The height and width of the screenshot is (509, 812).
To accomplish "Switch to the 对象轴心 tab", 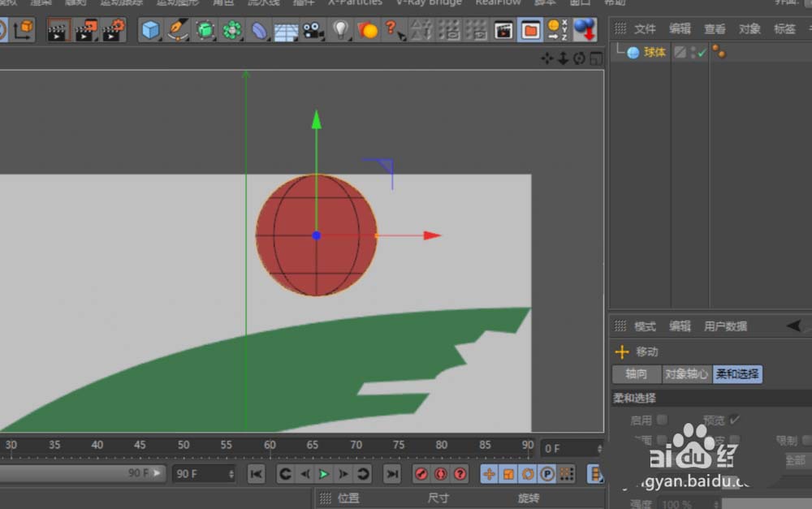I will point(686,374).
